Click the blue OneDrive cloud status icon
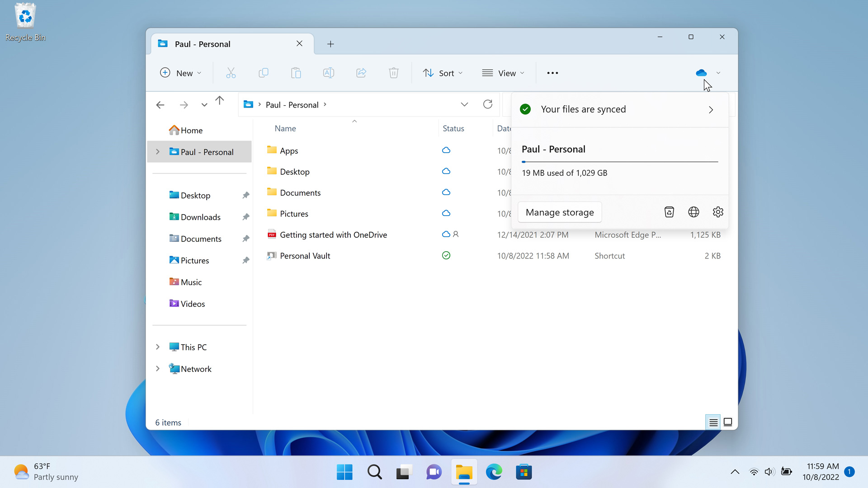Screen dimensions: 868x488 701,73
